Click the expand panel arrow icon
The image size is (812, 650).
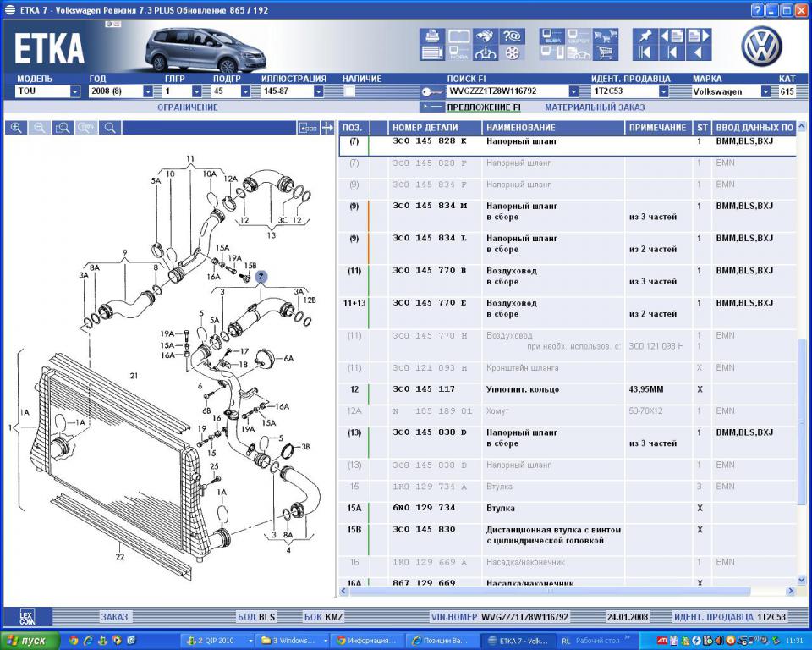tap(327, 128)
